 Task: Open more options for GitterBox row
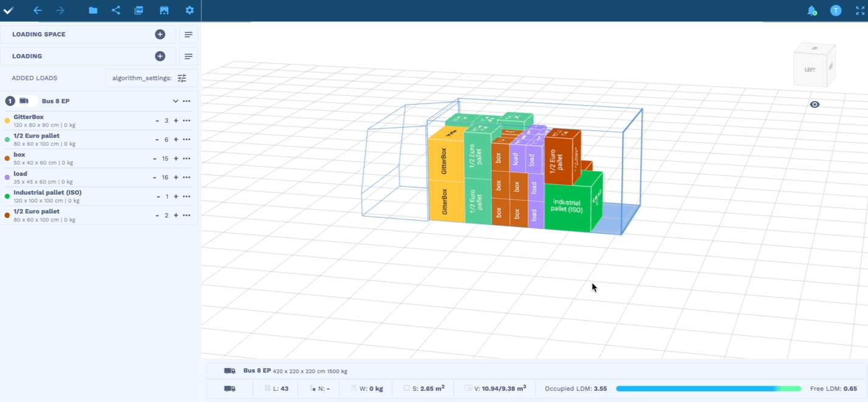[187, 121]
